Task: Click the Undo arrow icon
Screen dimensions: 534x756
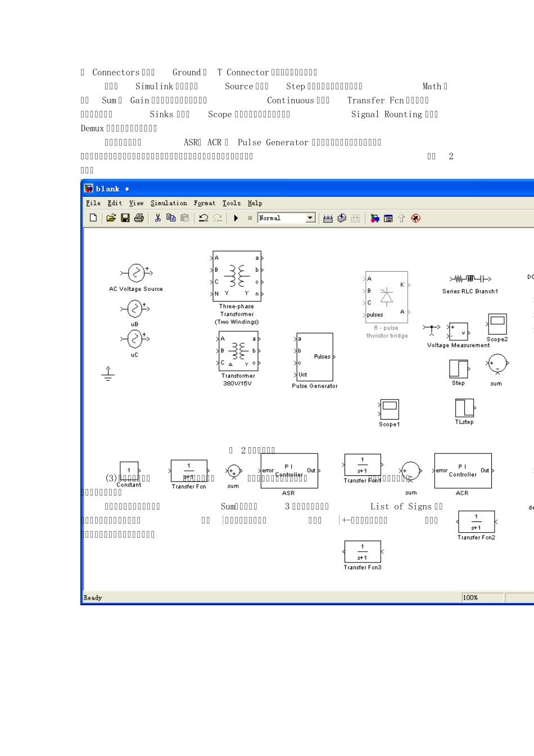Action: (203, 218)
